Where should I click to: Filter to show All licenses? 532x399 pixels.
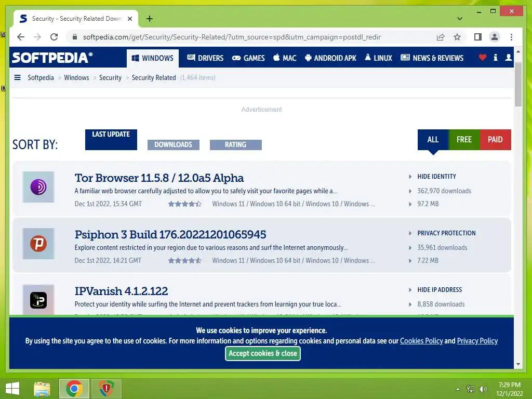point(433,139)
